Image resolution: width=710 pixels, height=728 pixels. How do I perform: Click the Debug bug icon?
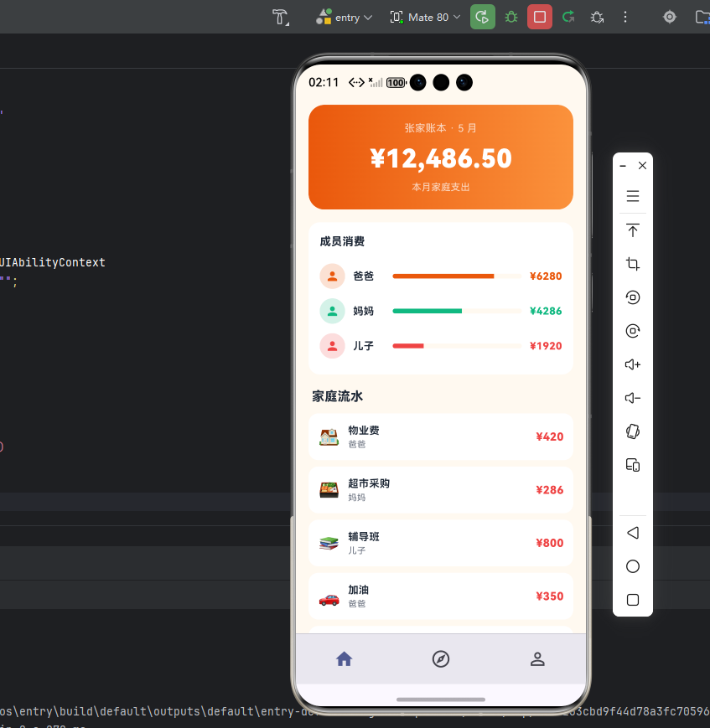click(511, 18)
